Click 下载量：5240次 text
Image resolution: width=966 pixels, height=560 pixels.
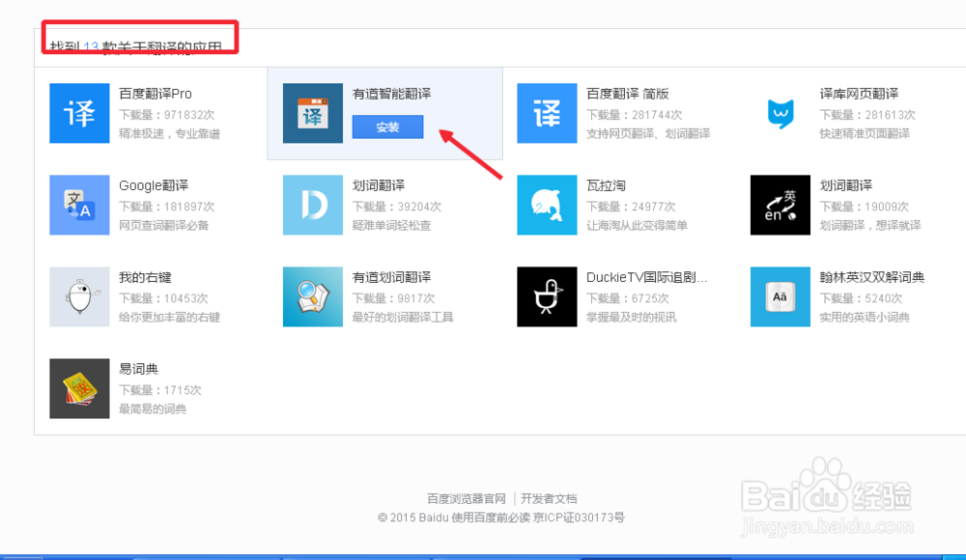click(861, 298)
